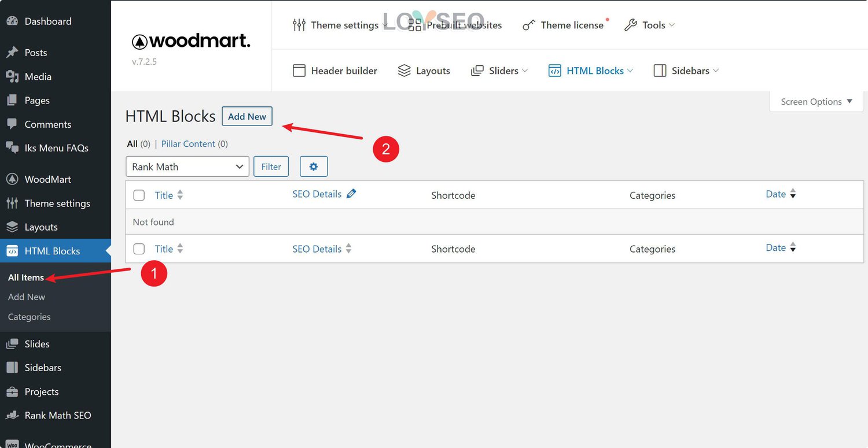
Task: Click the sidebar HTML Blocks code icon
Action: click(12, 251)
